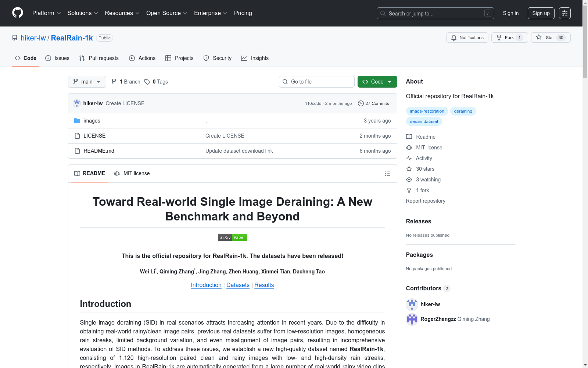588x368 pixels.
Task: Click the Go to file input
Action: pos(317,82)
